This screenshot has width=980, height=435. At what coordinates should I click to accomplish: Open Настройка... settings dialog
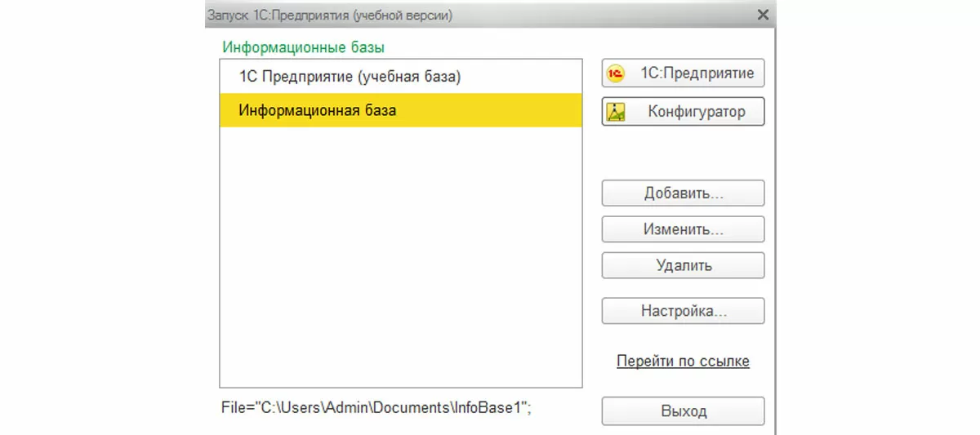pos(683,311)
